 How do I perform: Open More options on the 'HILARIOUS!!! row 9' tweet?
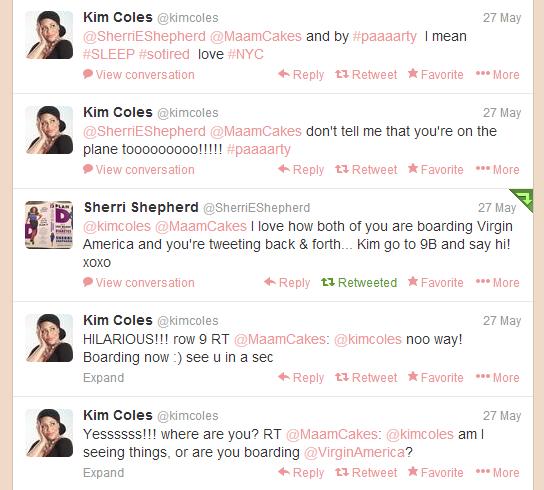pyautogui.click(x=498, y=378)
